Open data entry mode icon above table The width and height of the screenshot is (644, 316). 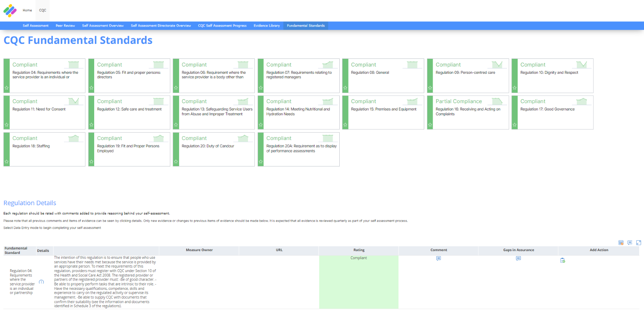[x=621, y=243]
